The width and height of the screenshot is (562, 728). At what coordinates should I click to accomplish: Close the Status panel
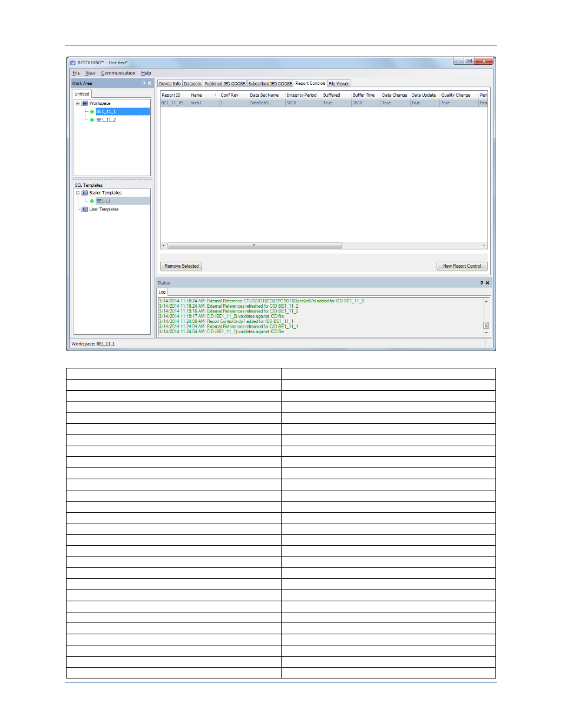tap(487, 283)
